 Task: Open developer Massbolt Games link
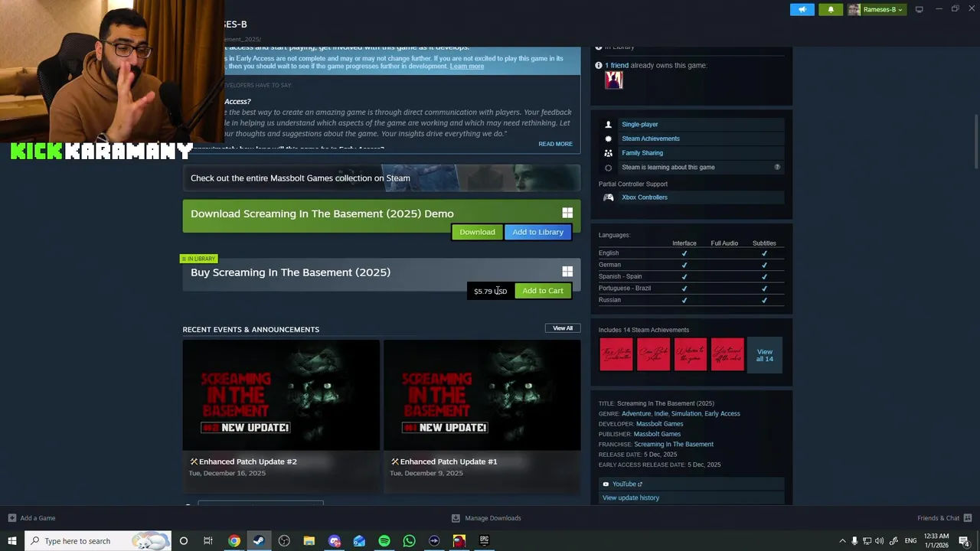659,424
